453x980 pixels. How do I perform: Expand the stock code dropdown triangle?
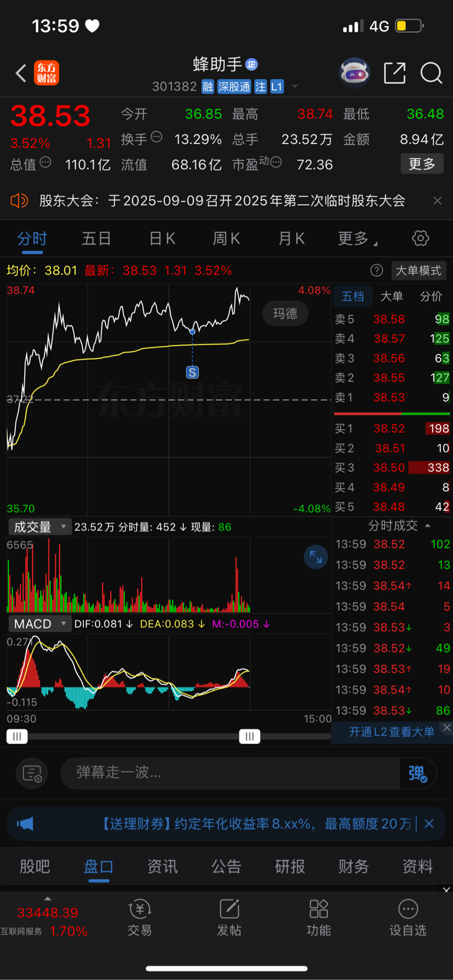pyautogui.click(x=295, y=87)
